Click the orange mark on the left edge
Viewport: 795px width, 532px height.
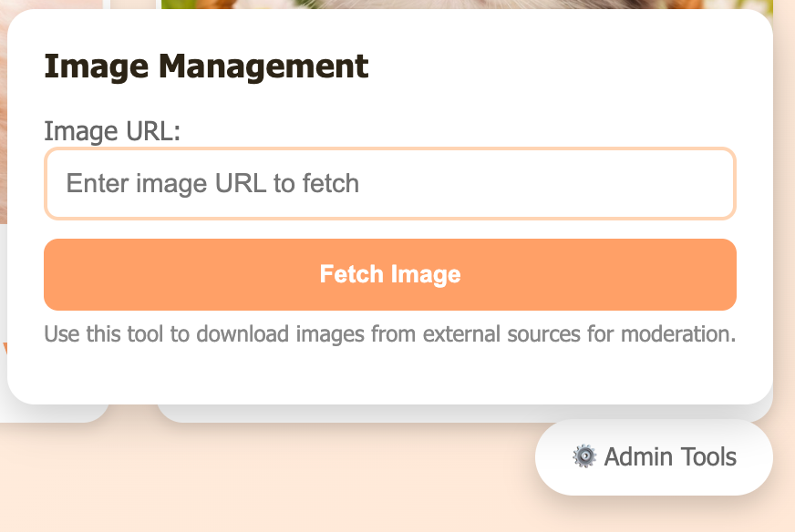pyautogui.click(x=4, y=348)
